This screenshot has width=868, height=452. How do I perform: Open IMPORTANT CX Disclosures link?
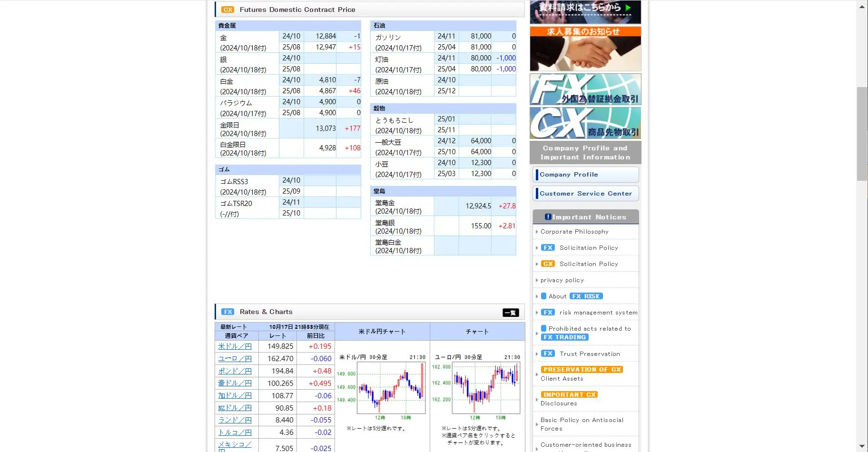569,399
